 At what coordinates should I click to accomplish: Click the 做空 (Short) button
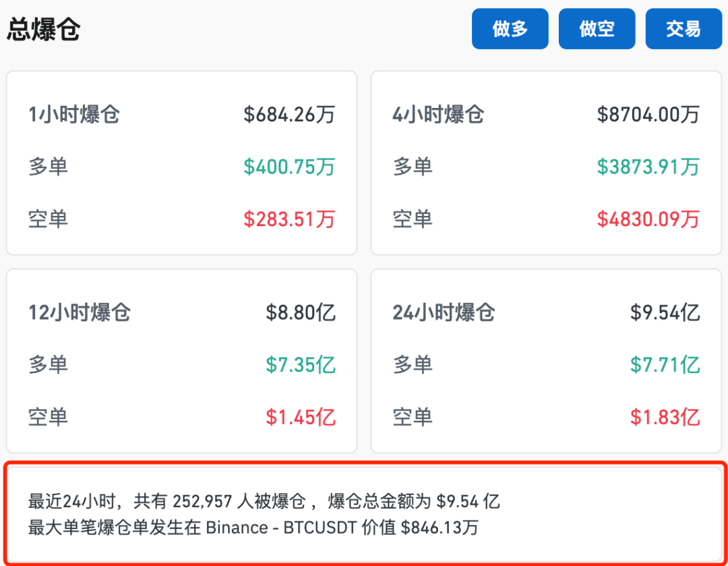click(597, 28)
